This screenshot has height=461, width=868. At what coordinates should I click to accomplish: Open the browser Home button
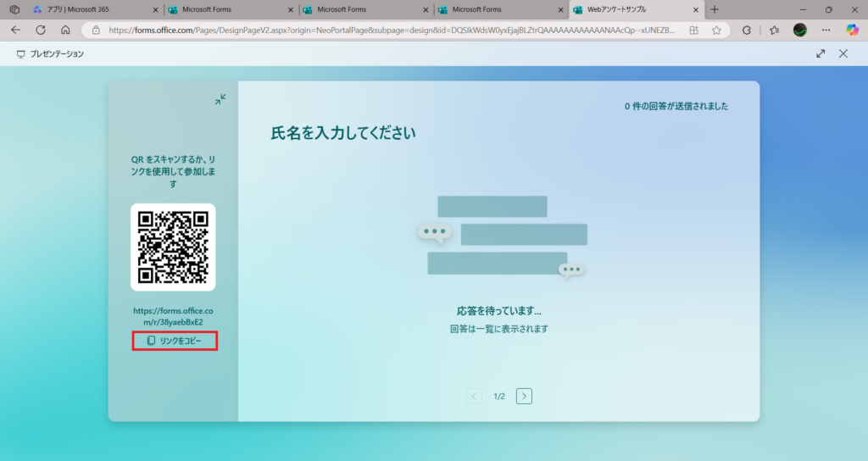pos(65,31)
